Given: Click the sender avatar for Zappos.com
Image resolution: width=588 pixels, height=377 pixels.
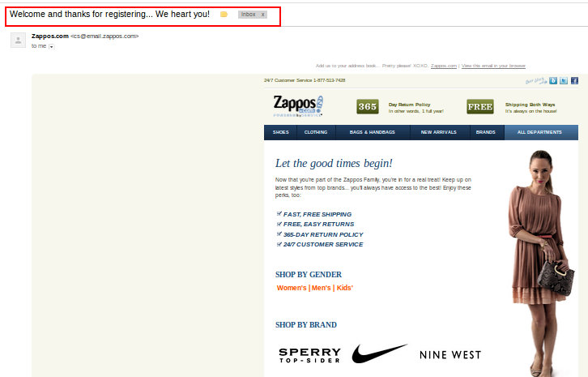Looking at the screenshot, I should click(x=18, y=41).
